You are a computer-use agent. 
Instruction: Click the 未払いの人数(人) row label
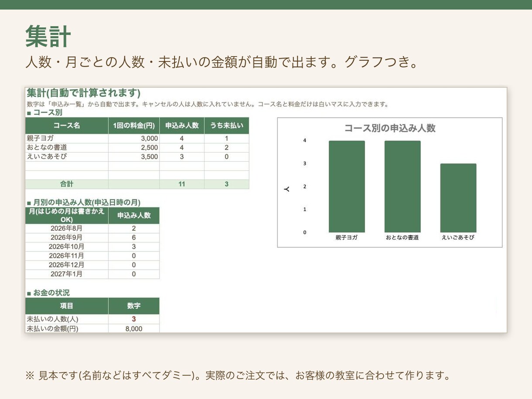(x=67, y=319)
